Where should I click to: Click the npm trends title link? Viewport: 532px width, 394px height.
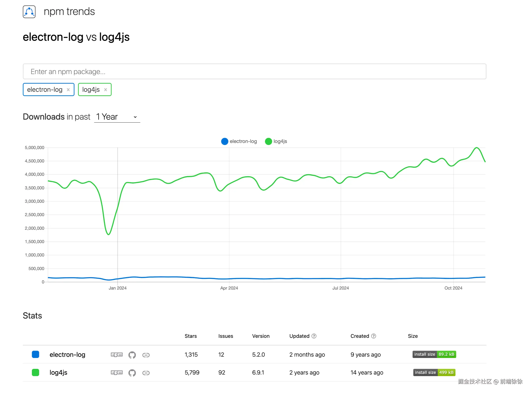69,12
